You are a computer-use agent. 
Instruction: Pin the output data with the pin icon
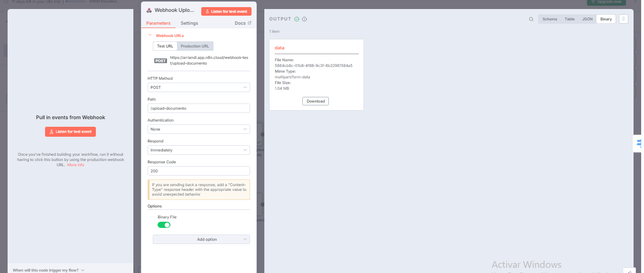624,19
